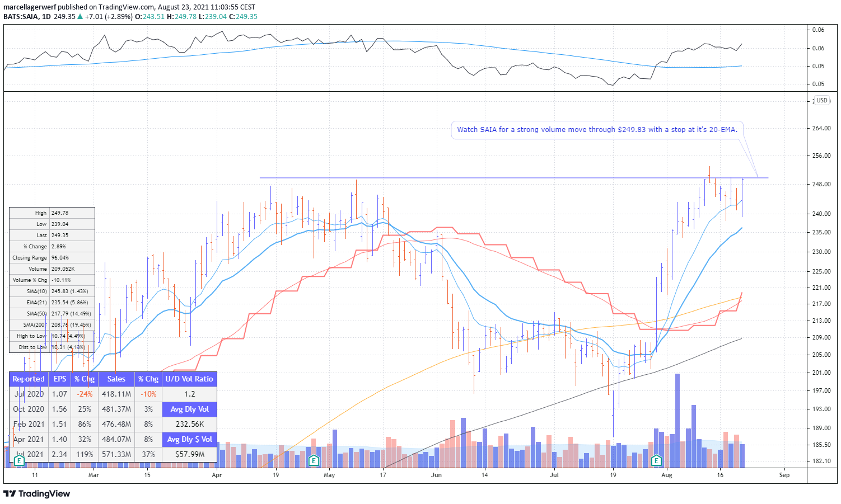
Task: Click the Jun label on time axis
Action: 437,475
